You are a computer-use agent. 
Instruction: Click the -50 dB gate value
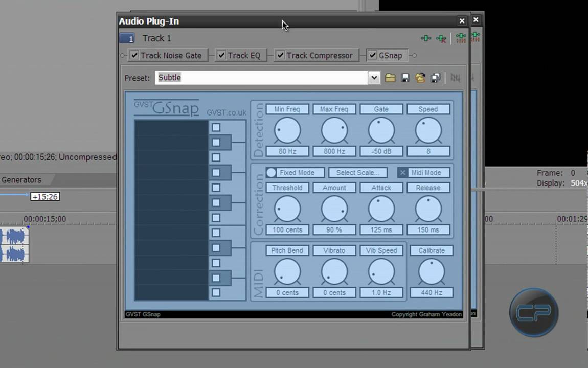[381, 151]
